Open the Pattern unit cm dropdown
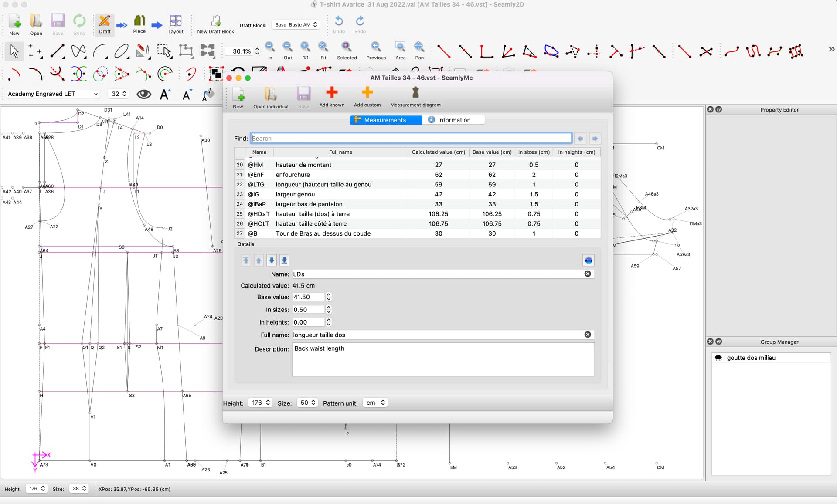 tap(375, 403)
